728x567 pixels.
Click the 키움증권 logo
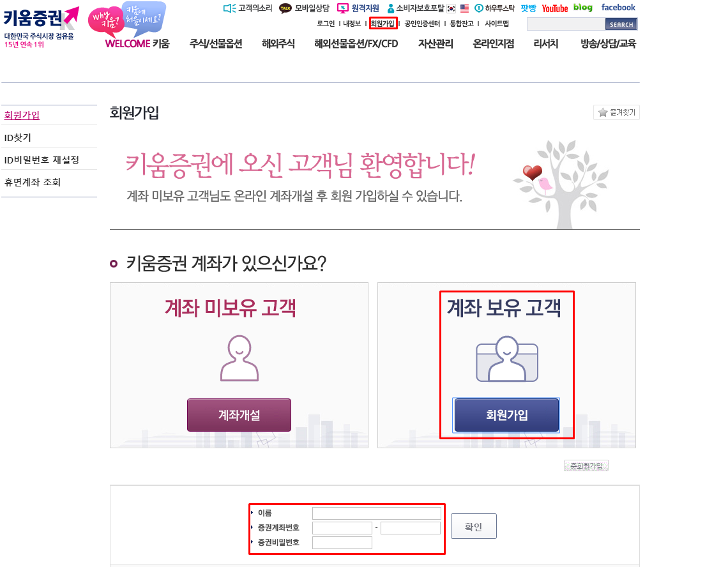[41, 26]
